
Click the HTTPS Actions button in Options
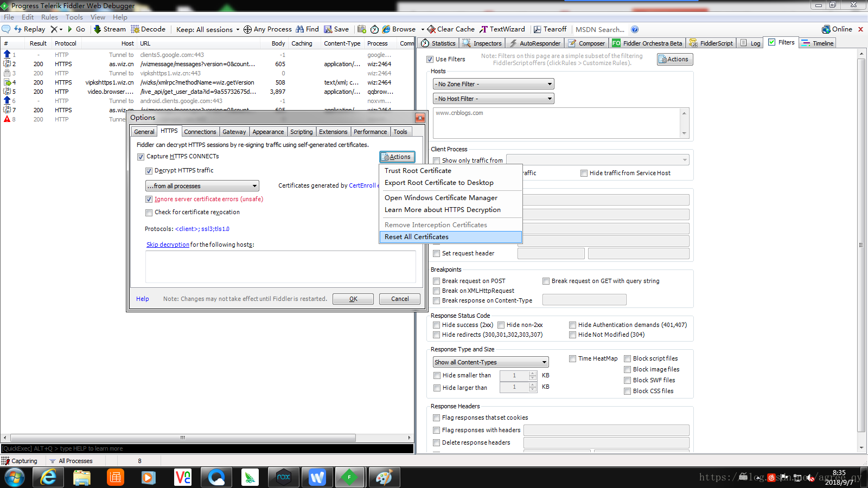(397, 157)
